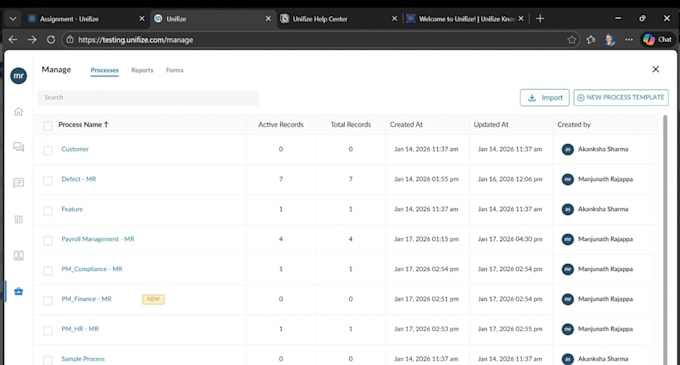Open a new browser tab
680x365 pixels.
540,19
